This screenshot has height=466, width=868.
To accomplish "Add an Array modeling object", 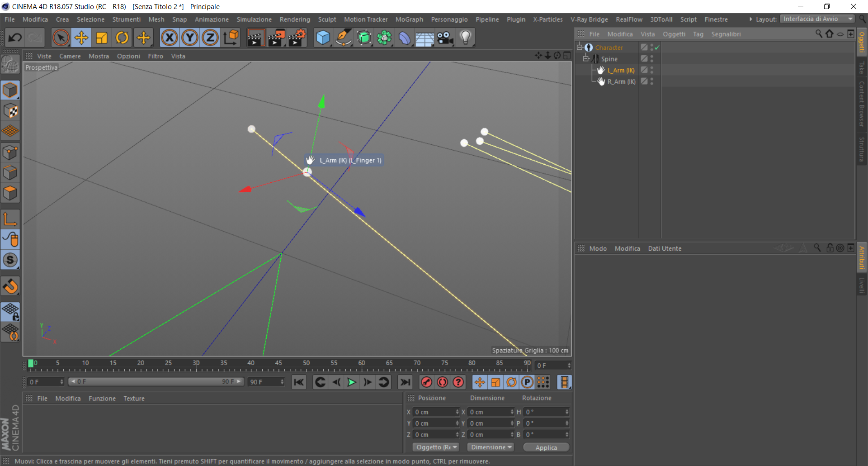I will tap(384, 38).
